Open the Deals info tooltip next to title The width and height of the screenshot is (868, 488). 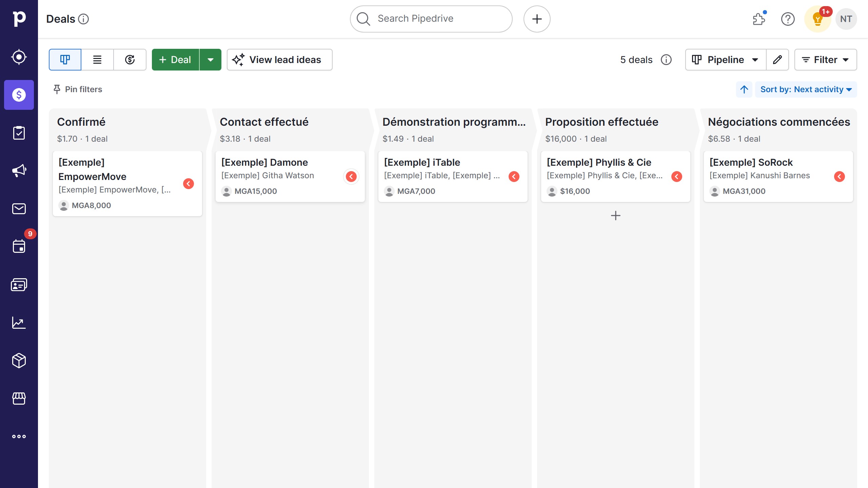click(83, 19)
